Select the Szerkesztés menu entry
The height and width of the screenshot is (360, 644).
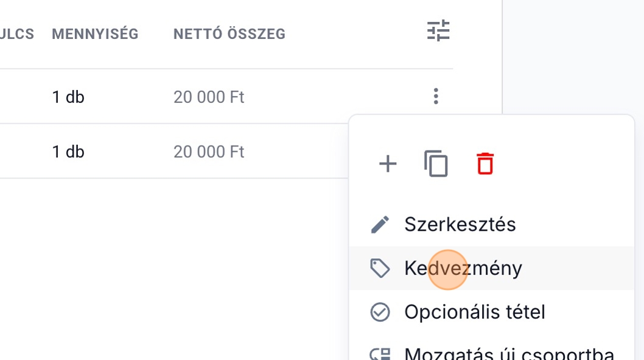pyautogui.click(x=460, y=225)
